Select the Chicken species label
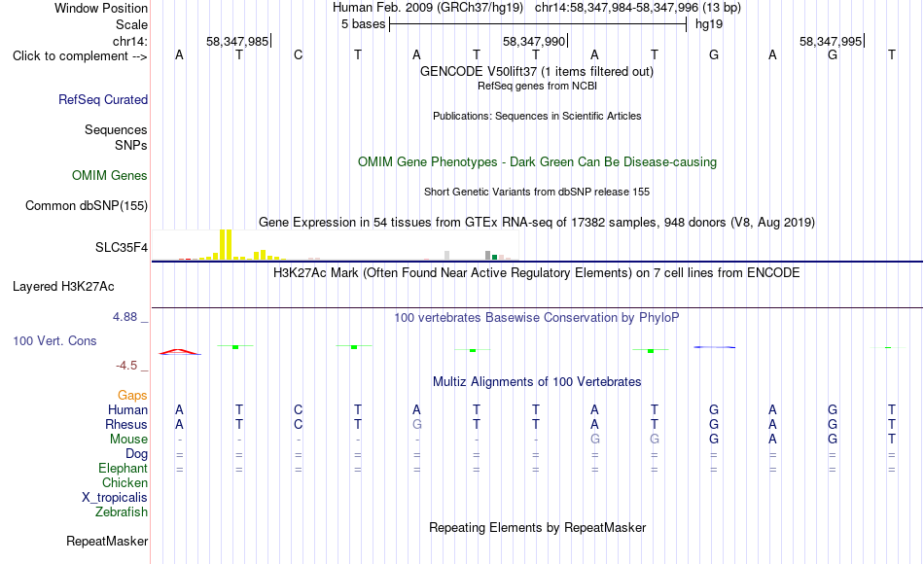924x564 pixels. [x=124, y=482]
